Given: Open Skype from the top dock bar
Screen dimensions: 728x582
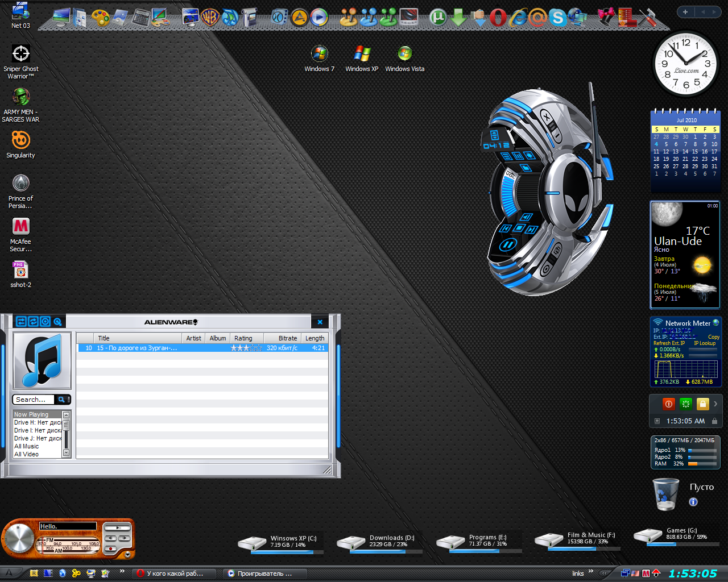Looking at the screenshot, I should click(x=559, y=18).
